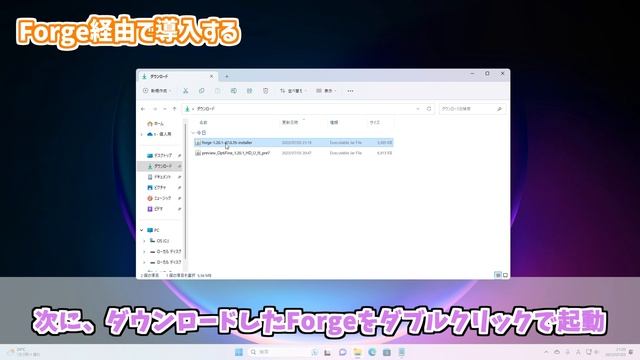Click the Rename icon in Explorer toolbar
Viewport: 640px width, 360px height.
[x=233, y=91]
